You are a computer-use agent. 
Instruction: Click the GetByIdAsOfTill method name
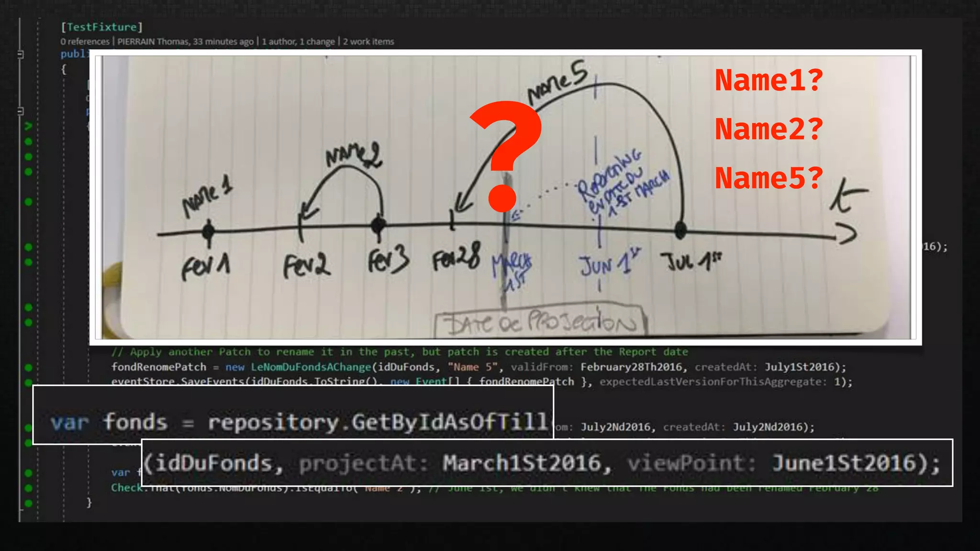pos(450,422)
